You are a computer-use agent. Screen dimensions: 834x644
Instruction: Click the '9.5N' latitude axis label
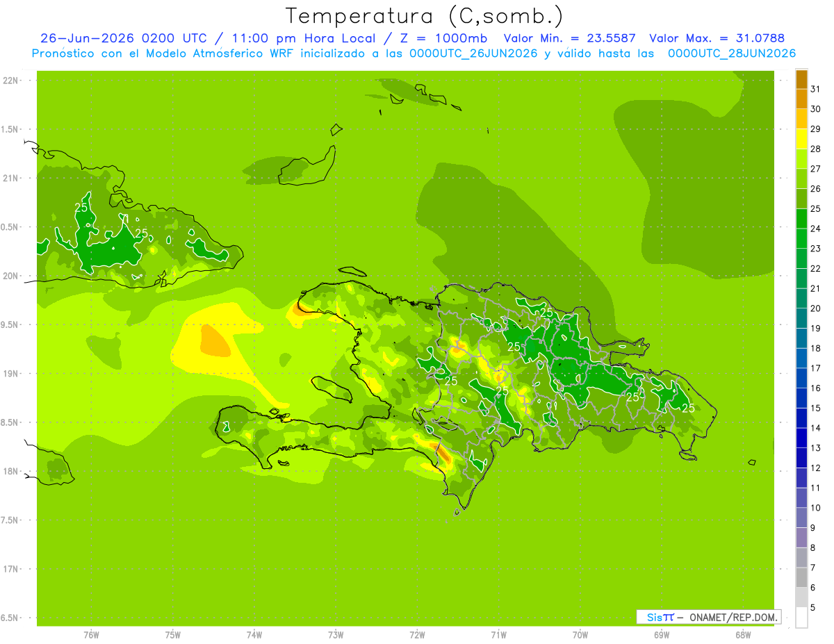click(x=10, y=325)
